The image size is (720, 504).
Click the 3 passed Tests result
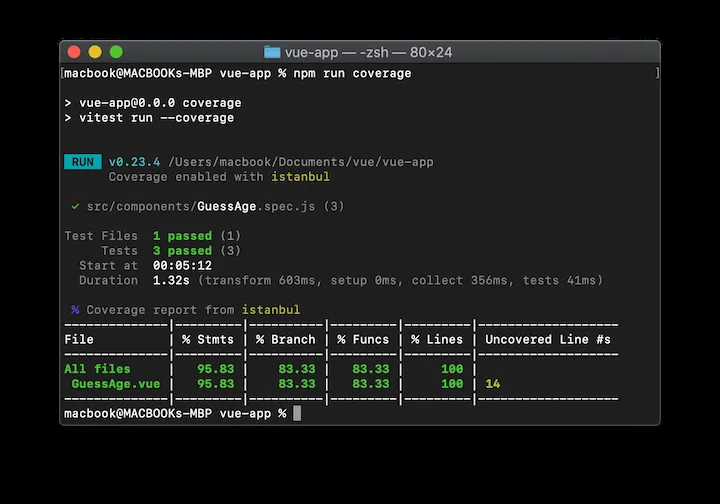click(x=183, y=251)
